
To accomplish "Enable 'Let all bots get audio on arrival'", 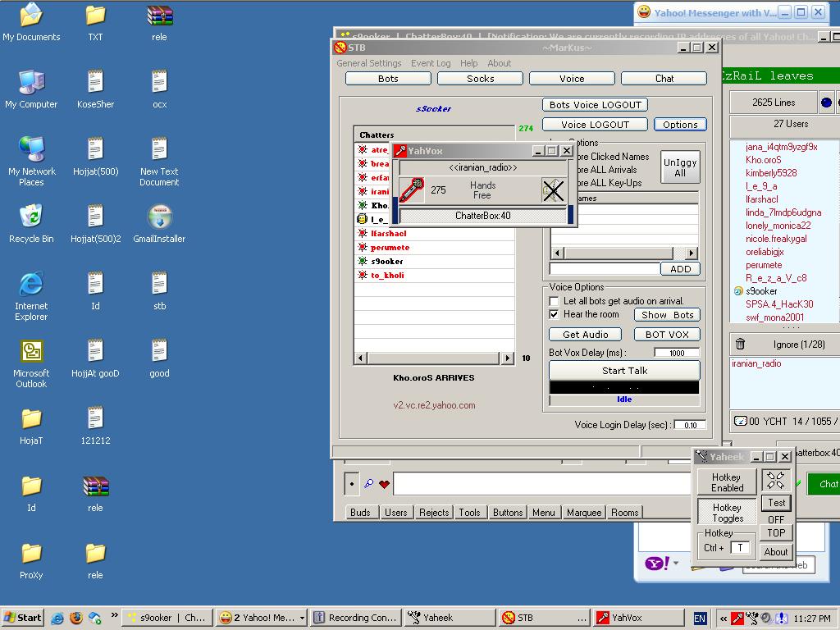I will click(554, 301).
